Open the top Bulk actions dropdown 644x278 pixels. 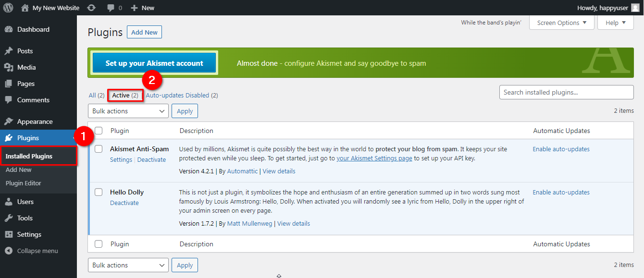(128, 111)
